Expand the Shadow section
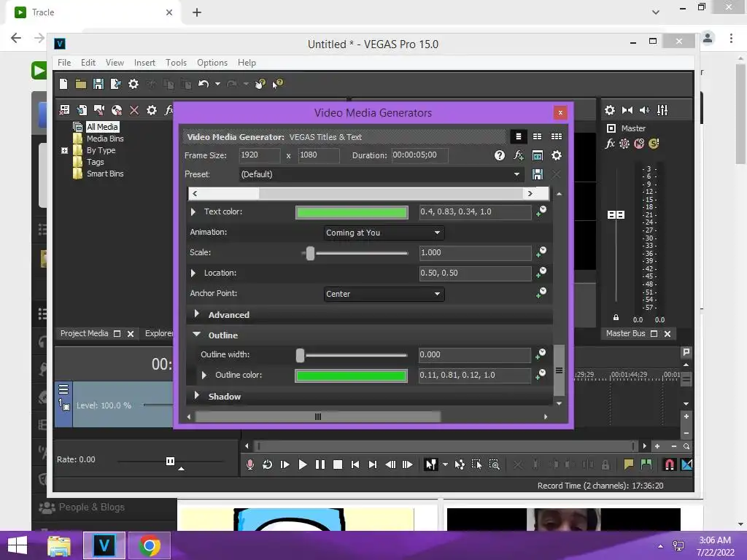Screen dimensions: 747x560 click(x=196, y=396)
